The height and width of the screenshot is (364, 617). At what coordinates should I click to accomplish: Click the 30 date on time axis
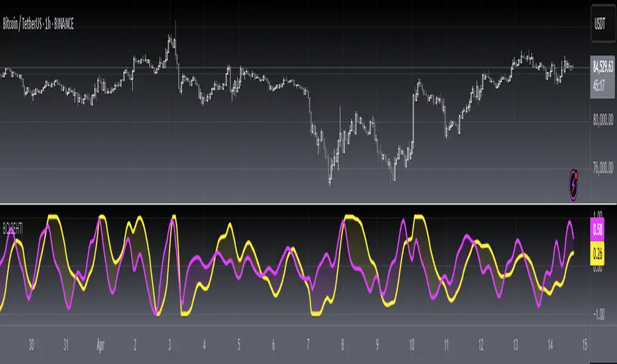pos(32,345)
